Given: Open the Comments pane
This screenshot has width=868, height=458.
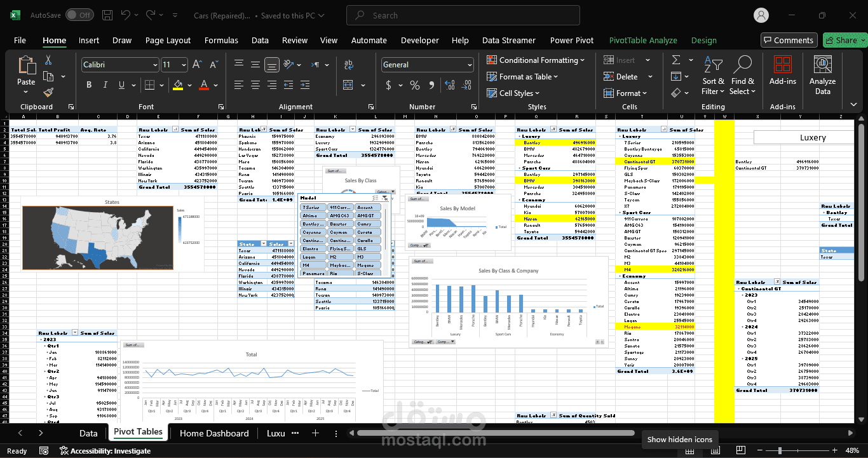Looking at the screenshot, I should click(x=789, y=40).
